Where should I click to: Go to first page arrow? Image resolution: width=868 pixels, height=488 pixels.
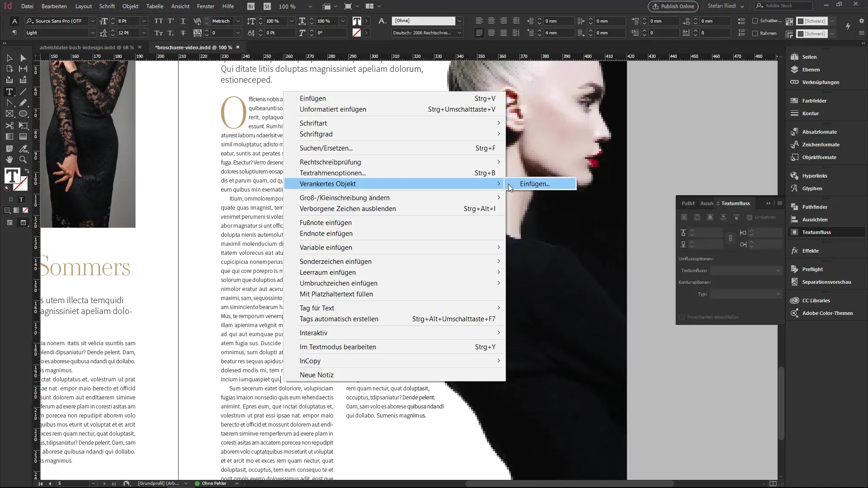point(41,483)
